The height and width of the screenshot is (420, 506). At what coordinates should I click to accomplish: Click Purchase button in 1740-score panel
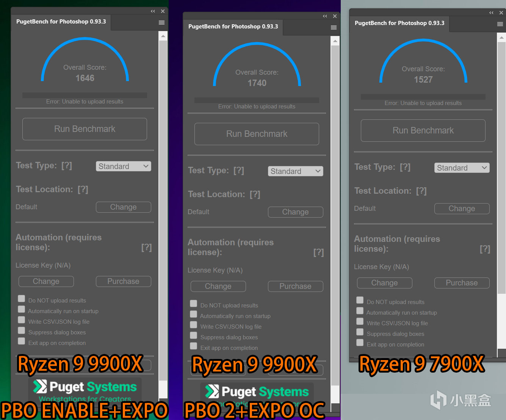[x=296, y=286]
